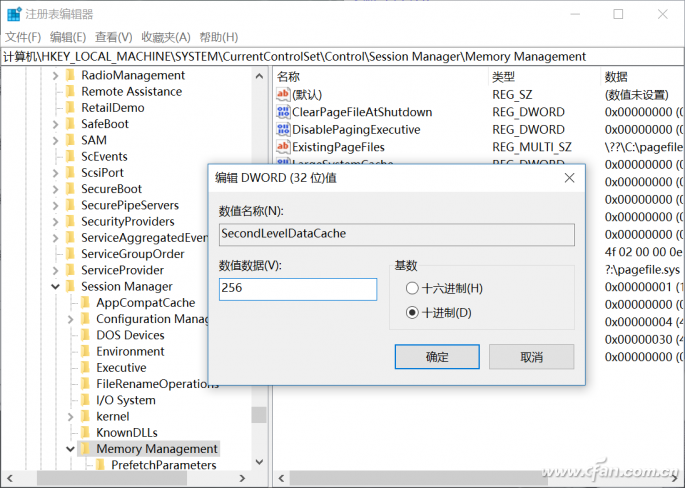The image size is (685, 488).
Task: Expand the SAM tree node
Action: [55, 140]
